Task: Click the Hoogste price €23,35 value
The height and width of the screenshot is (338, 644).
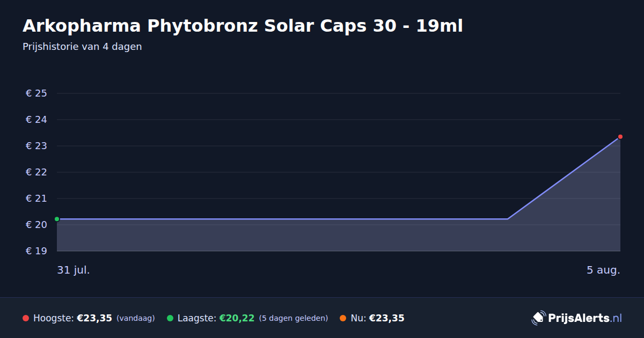Action: tap(94, 318)
